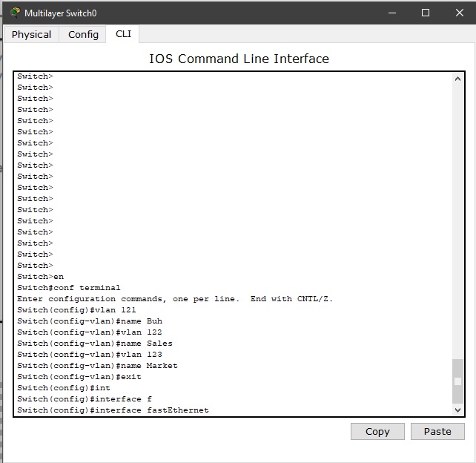Click the 'Switch(config-vlan)#exit' line
Image resolution: width=476 pixels, height=463 pixels.
point(79,377)
